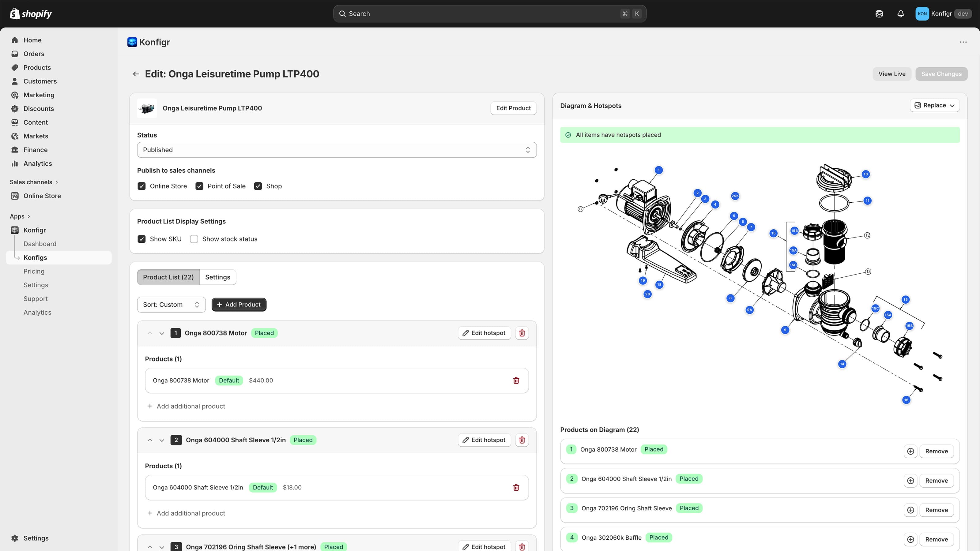This screenshot has height=551, width=980.
Task: Open the Discounts section
Action: pos(38,108)
